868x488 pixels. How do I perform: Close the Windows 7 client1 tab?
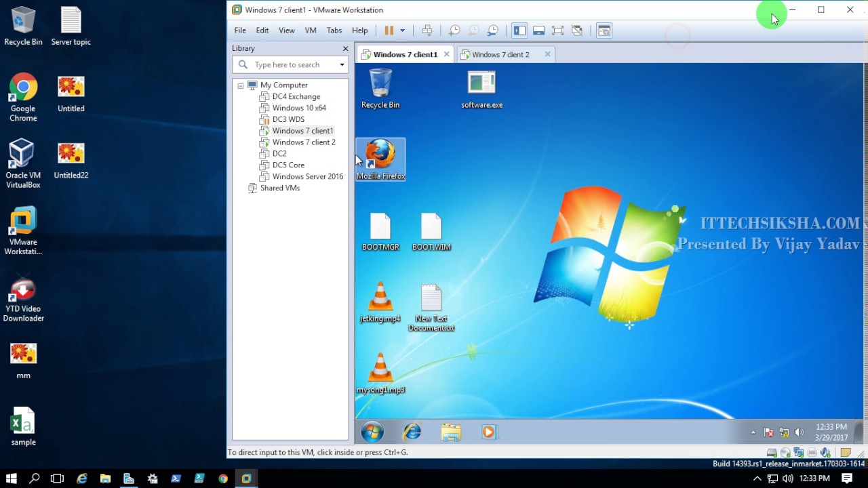447,54
